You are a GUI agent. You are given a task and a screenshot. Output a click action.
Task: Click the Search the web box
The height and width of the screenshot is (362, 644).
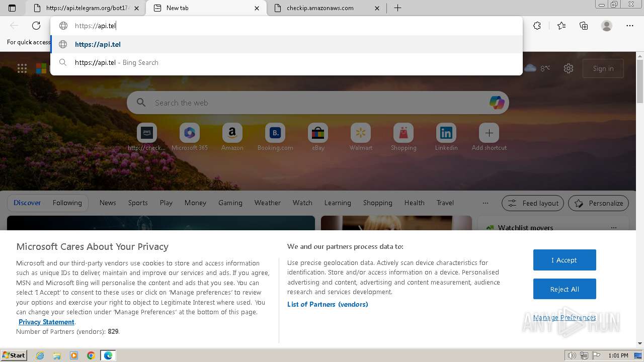[x=318, y=103]
